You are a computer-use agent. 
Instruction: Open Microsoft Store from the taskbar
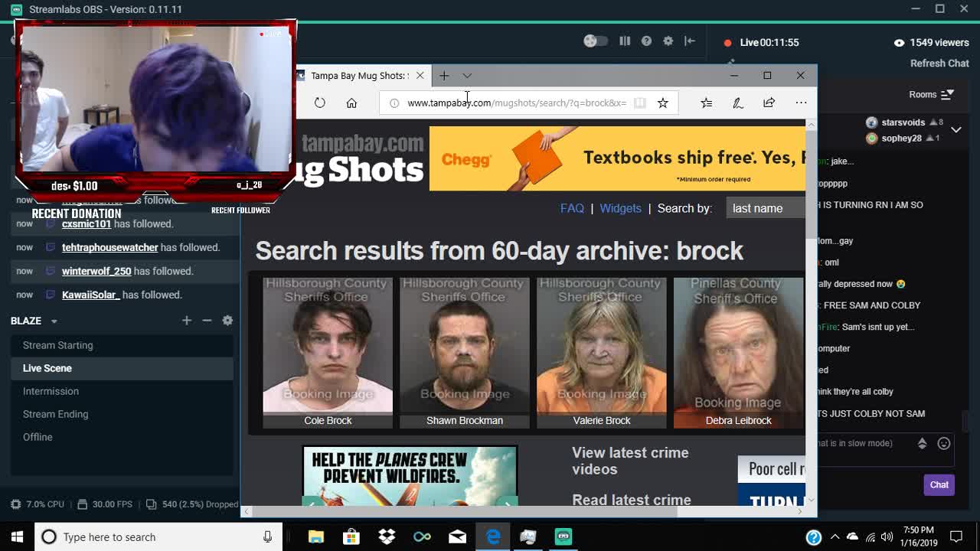click(351, 536)
